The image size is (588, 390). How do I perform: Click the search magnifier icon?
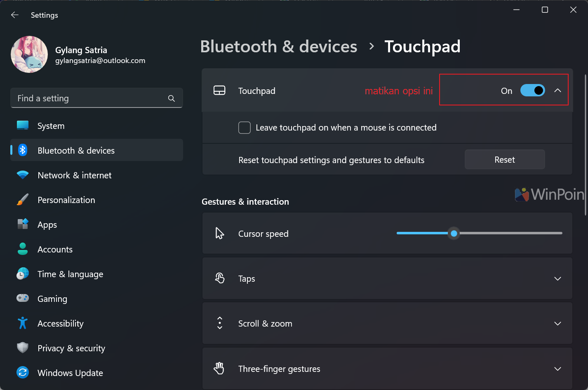coord(172,98)
